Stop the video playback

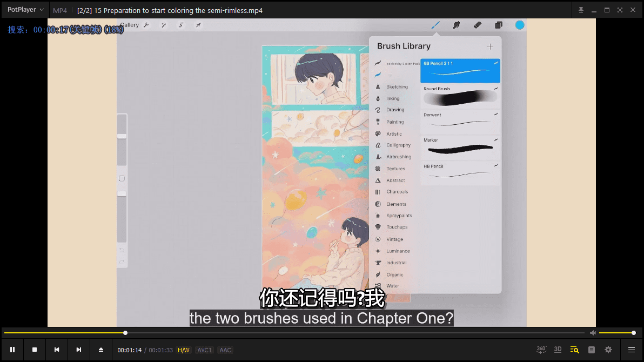(35, 350)
